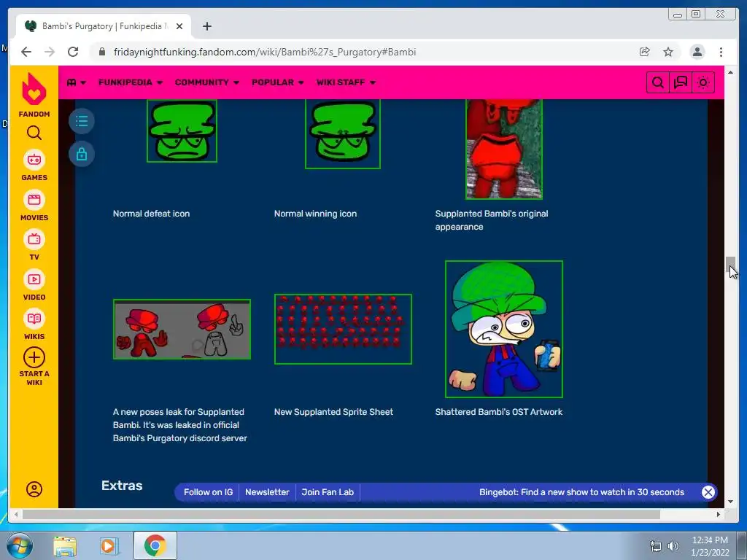Open the Video section icon
The height and width of the screenshot is (560, 747).
(x=34, y=279)
